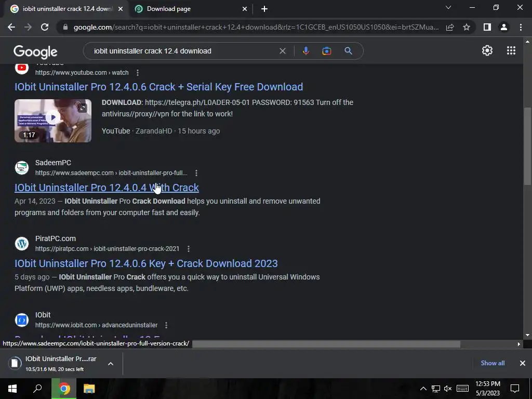The image size is (532, 399).
Task: Search by image with Google Lens
Action: point(326,51)
